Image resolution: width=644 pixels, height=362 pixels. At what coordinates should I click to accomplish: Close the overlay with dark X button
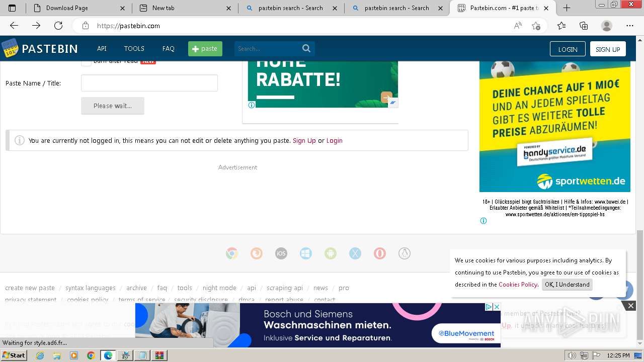click(x=630, y=306)
